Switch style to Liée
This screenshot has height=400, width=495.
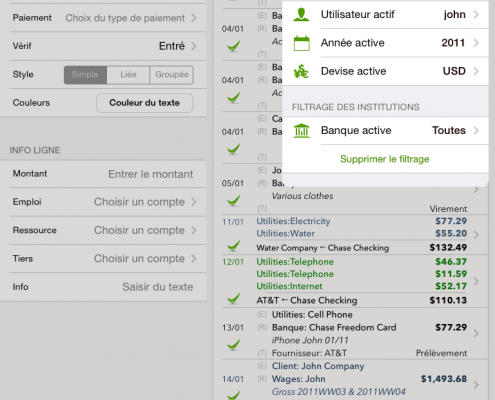point(128,75)
